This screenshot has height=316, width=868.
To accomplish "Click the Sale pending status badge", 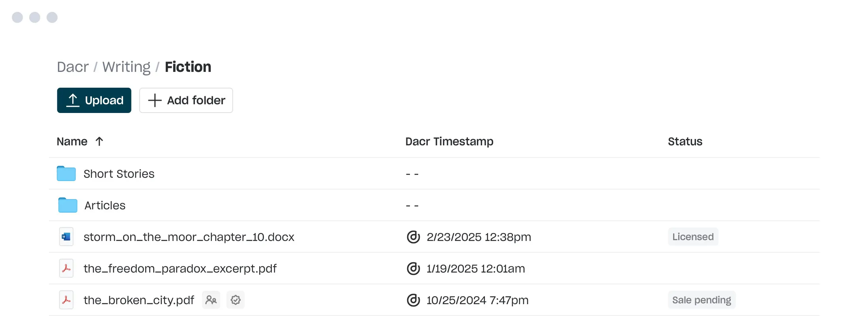I will 702,300.
